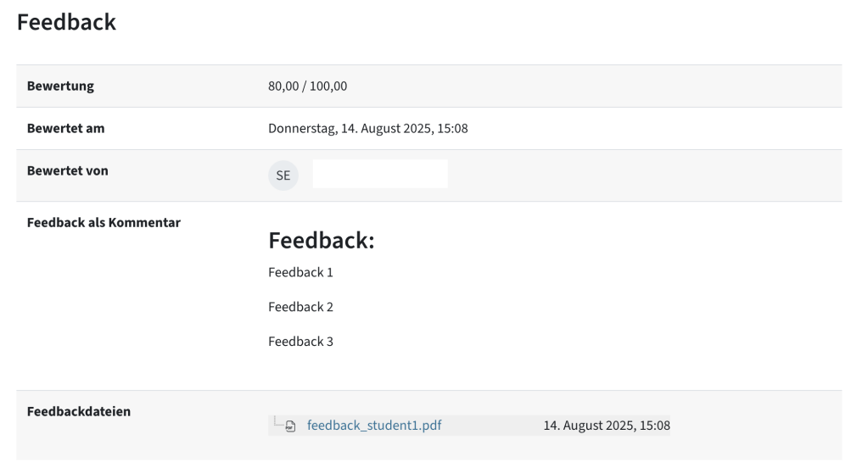Click the Feedback 2 comment line

pyautogui.click(x=300, y=307)
